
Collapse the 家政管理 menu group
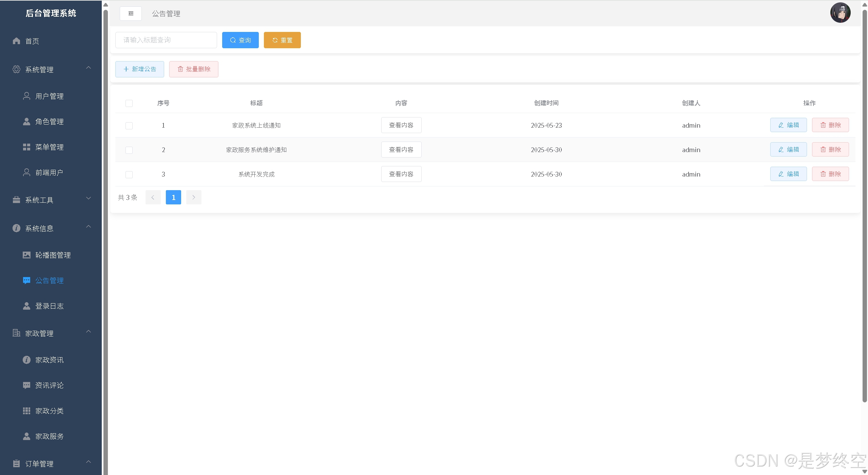coord(89,332)
